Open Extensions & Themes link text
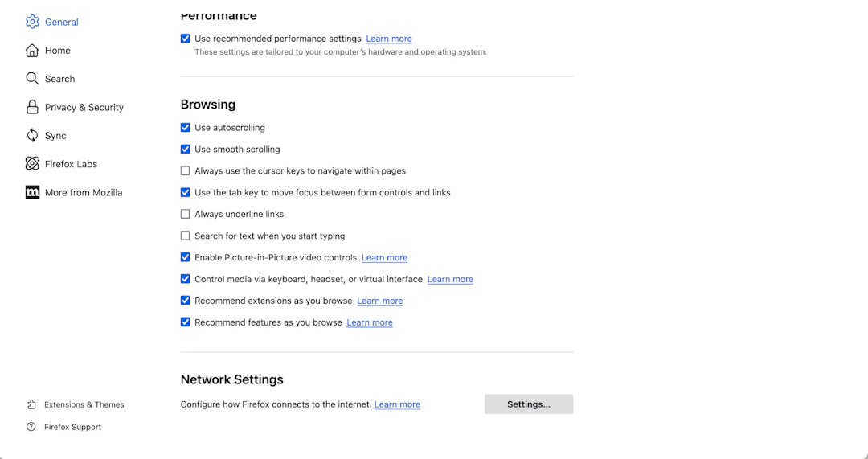868x459 pixels. (x=84, y=404)
